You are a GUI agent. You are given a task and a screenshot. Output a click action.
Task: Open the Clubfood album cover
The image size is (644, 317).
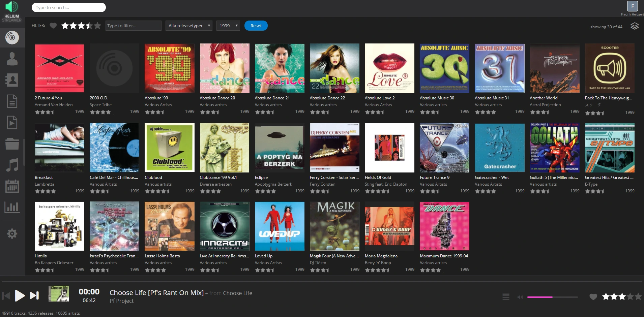(x=170, y=148)
